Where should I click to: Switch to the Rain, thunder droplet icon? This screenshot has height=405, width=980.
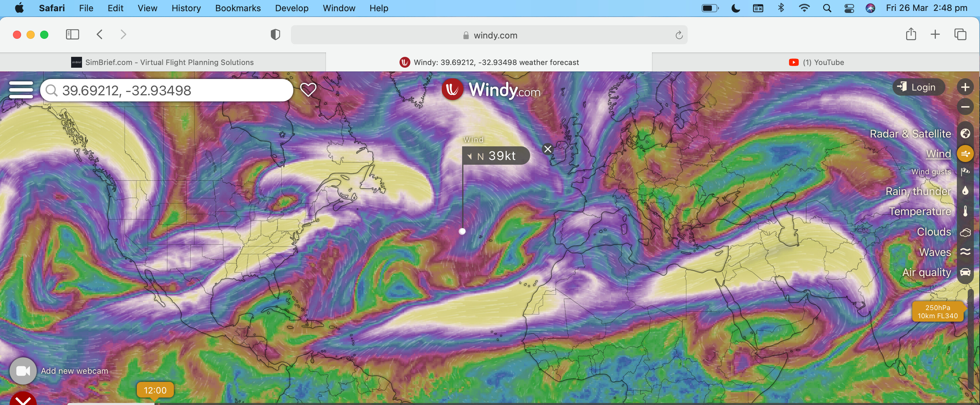pos(965,191)
